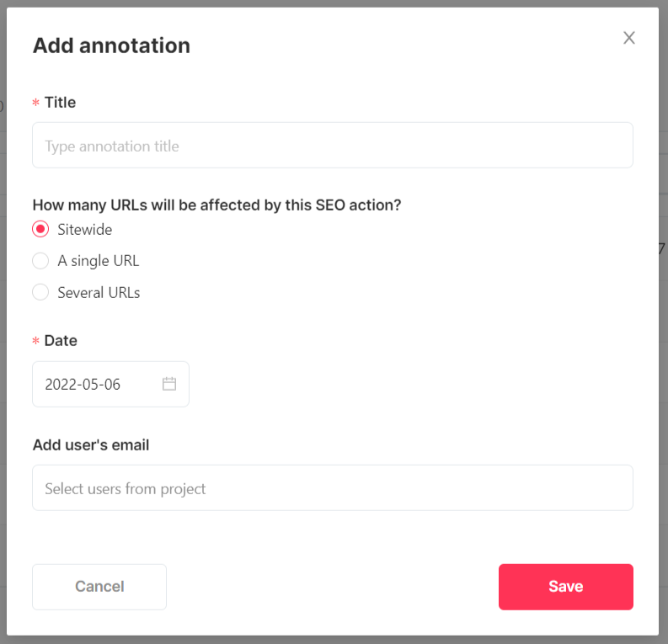Choose the A single URL radio button

click(40, 261)
